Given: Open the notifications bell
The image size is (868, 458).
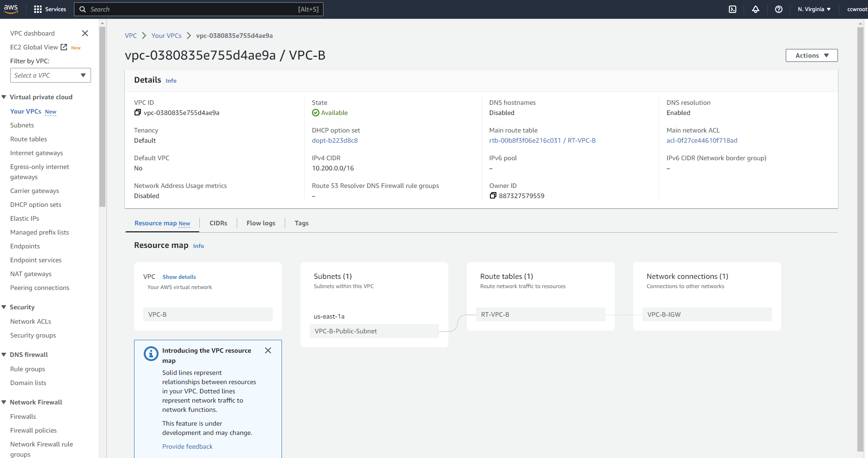Looking at the screenshot, I should click(756, 9).
